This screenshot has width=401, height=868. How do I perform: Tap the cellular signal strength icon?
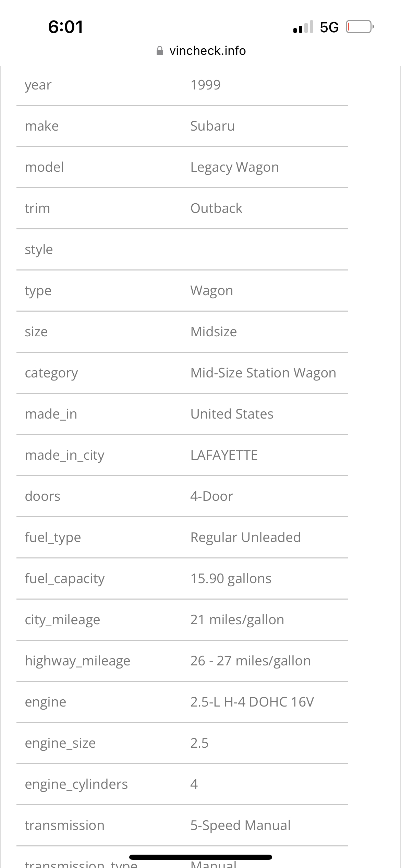point(303,27)
